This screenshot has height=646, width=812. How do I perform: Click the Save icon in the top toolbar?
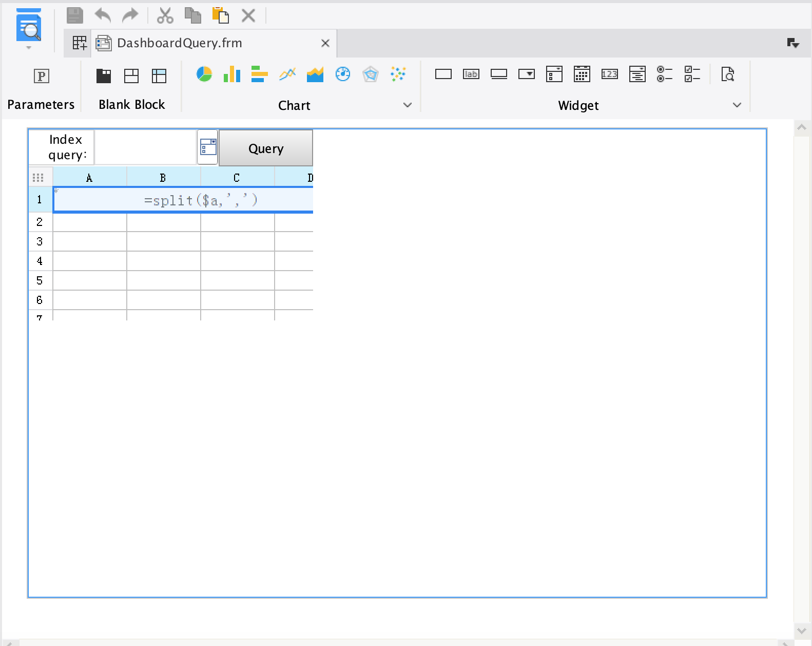point(75,15)
